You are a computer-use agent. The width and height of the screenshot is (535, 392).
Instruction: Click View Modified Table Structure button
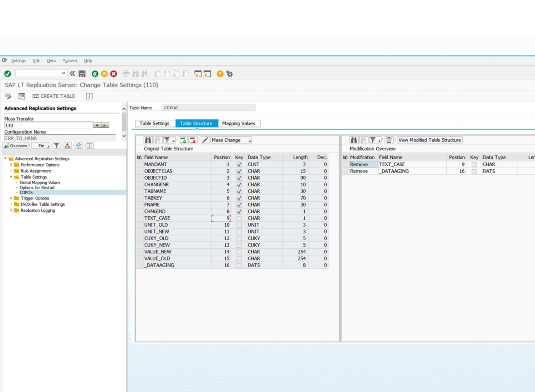[429, 140]
